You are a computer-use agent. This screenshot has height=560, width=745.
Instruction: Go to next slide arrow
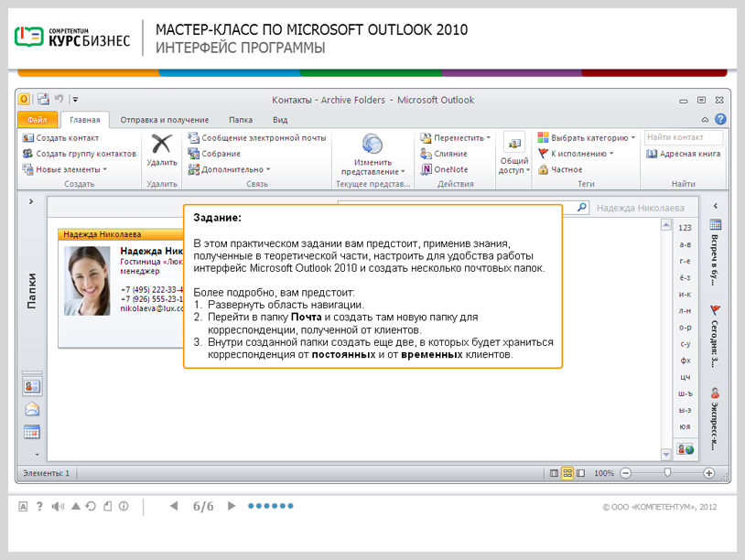coord(232,506)
